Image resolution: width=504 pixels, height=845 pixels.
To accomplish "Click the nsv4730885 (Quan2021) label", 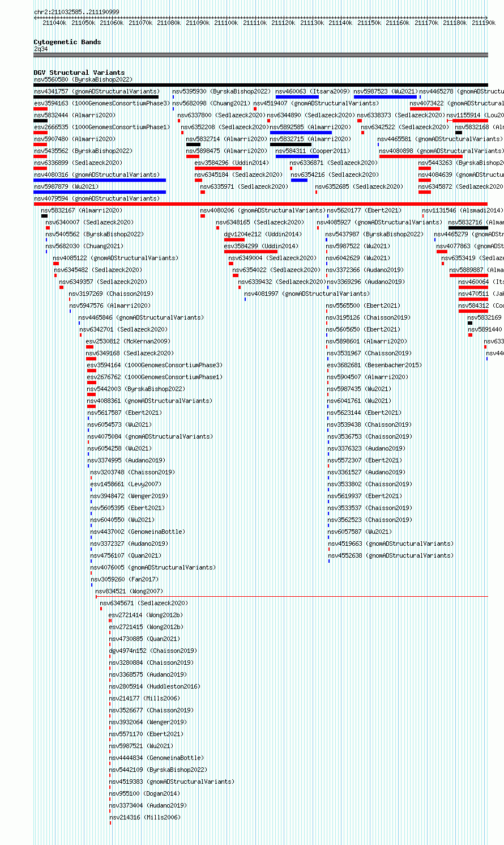I will (144, 639).
